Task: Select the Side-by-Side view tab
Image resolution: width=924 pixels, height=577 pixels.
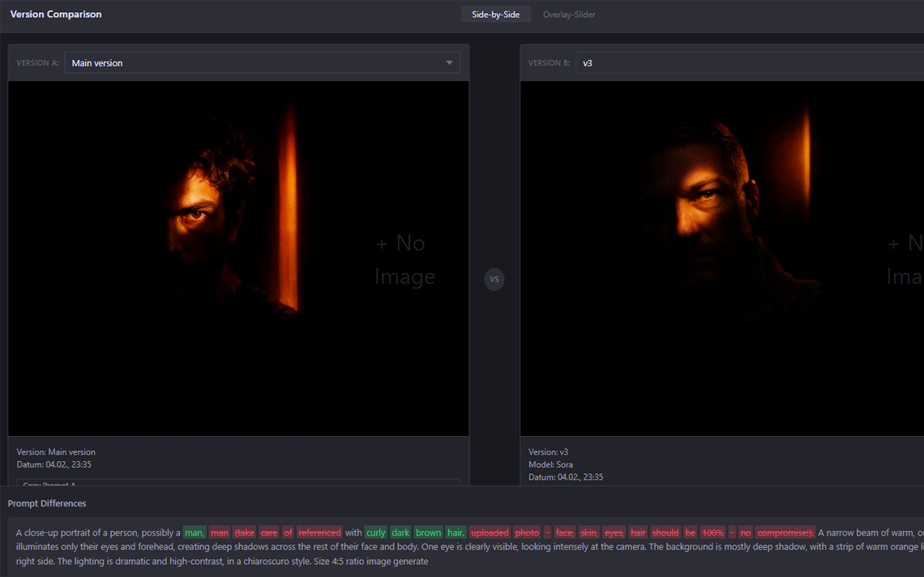Action: pos(495,14)
